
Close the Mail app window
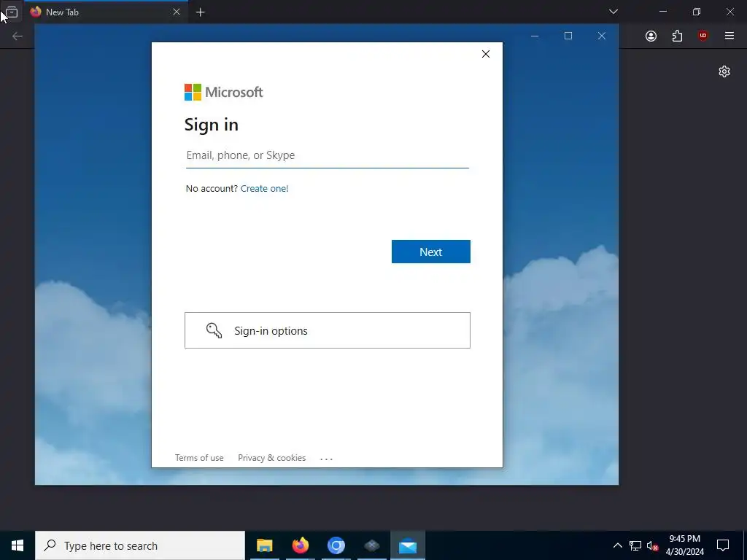click(x=602, y=36)
